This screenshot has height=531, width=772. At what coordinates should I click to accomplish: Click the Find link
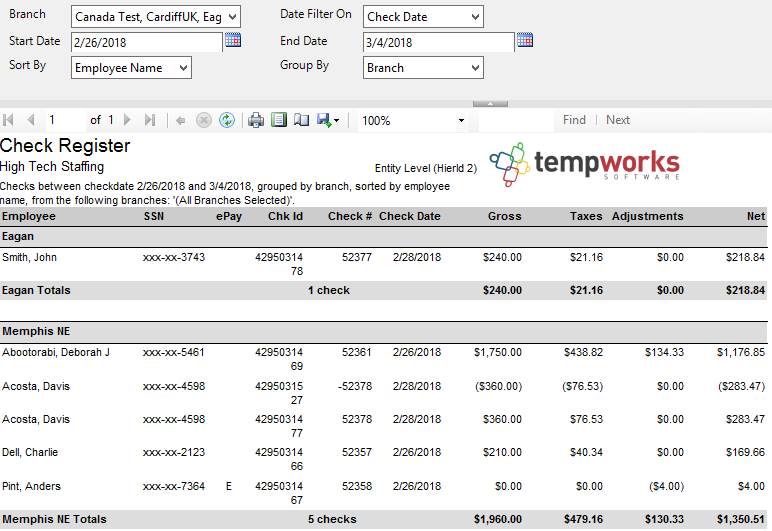click(x=574, y=120)
